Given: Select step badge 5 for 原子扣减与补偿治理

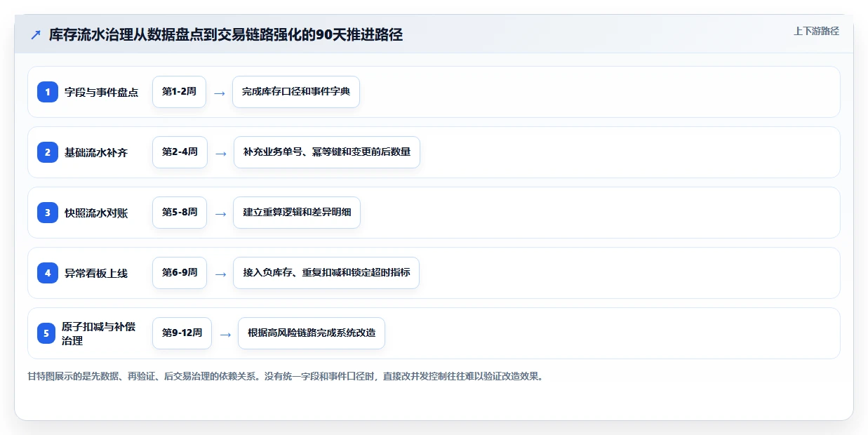Looking at the screenshot, I should click(46, 333).
